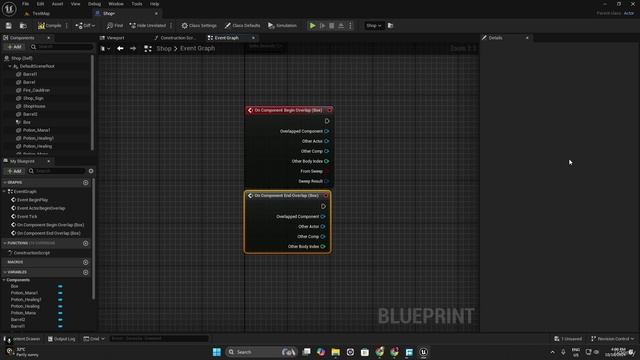Screen dimensions: 640x360
Task: Open the Edit menu
Action: click(40, 4)
